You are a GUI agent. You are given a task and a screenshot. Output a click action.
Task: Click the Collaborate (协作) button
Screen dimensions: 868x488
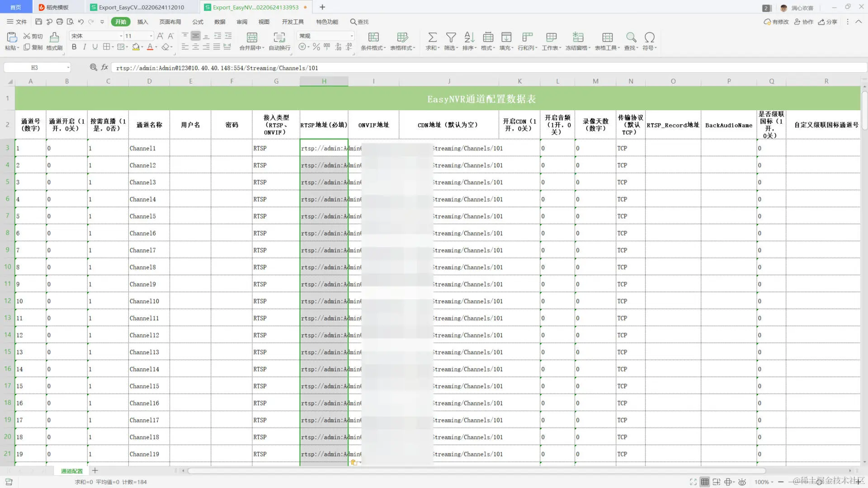click(x=804, y=22)
